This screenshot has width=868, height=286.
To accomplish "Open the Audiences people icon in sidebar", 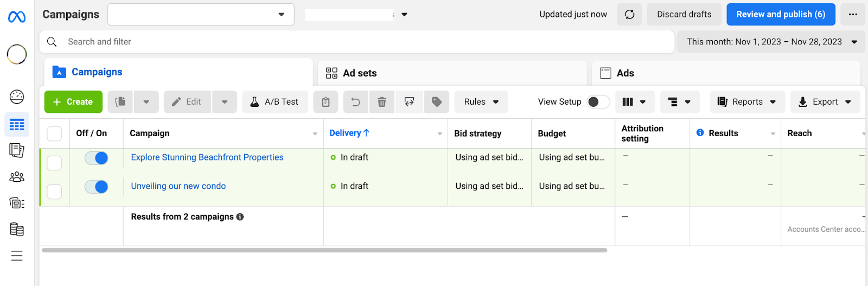I will click(17, 177).
